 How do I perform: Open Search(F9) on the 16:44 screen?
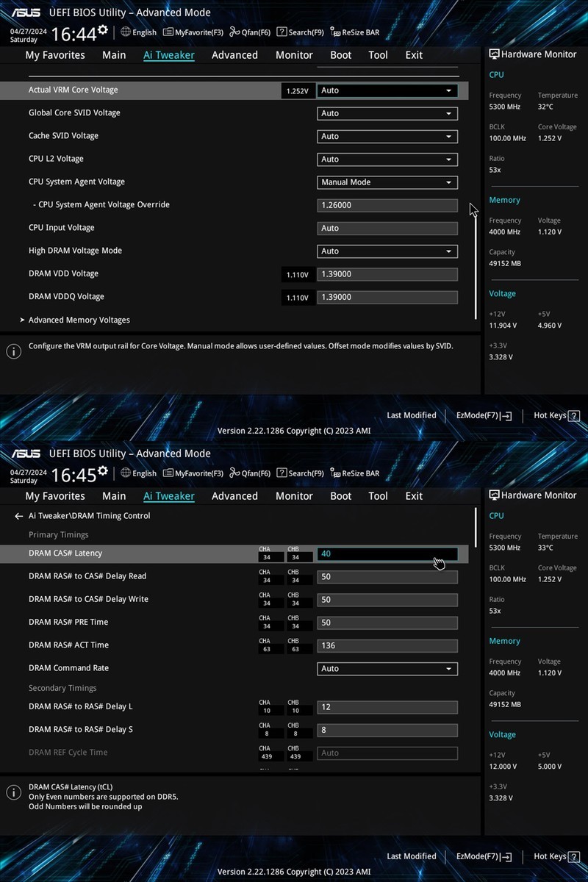coord(300,32)
